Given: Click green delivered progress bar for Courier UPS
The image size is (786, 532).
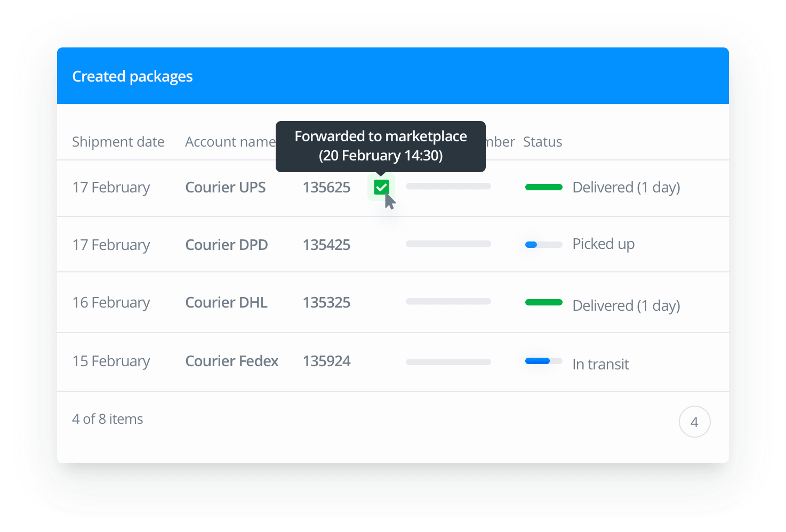Looking at the screenshot, I should (x=543, y=187).
